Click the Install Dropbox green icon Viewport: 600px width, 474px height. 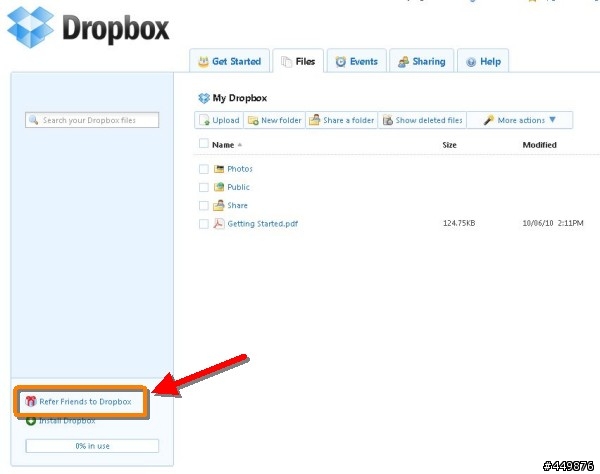click(31, 420)
